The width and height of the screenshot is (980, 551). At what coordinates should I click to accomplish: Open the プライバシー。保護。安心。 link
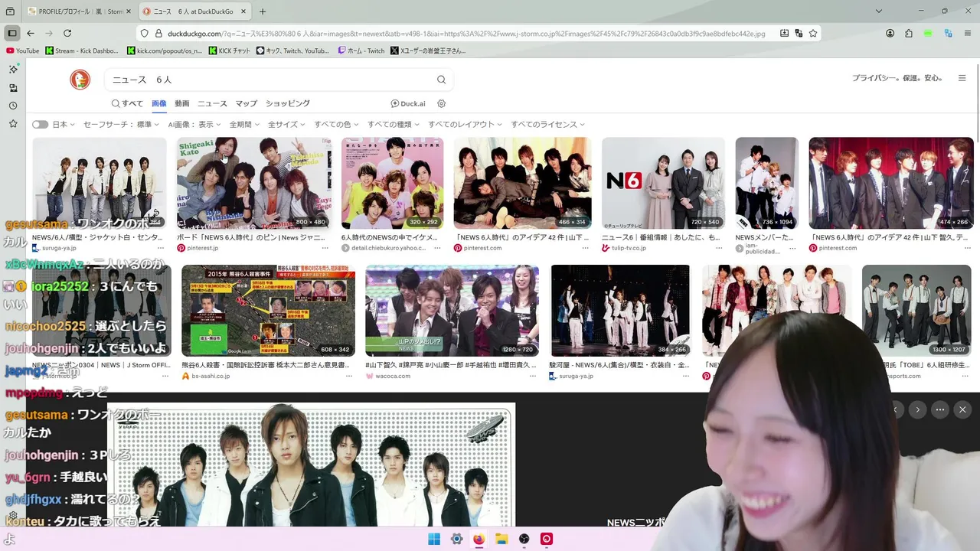point(898,78)
